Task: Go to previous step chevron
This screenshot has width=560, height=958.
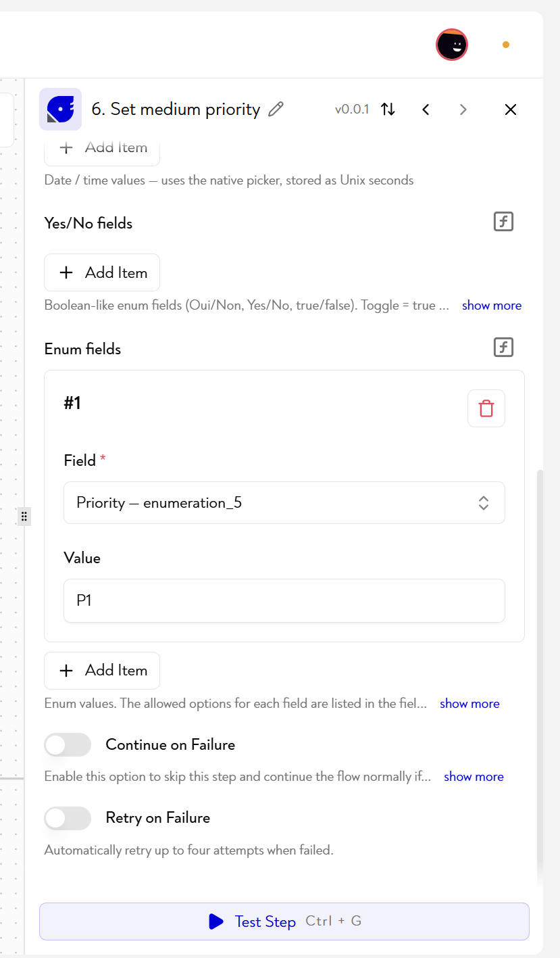Action: 426,109
